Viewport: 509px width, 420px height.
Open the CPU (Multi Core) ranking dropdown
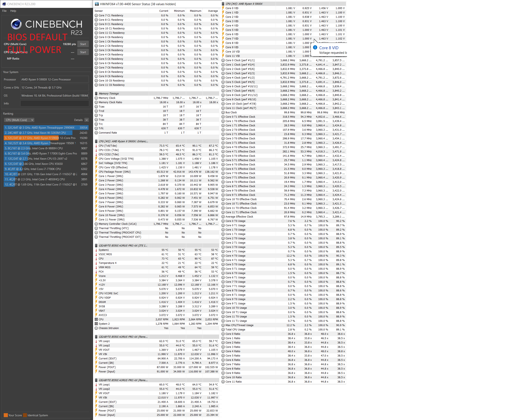coord(19,120)
